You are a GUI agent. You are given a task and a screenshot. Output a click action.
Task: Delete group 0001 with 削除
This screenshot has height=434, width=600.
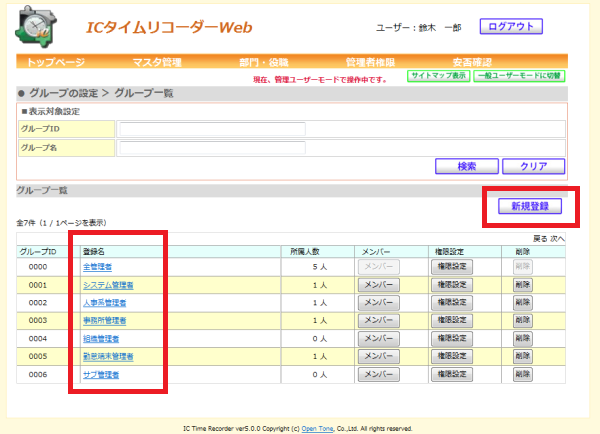coord(522,285)
